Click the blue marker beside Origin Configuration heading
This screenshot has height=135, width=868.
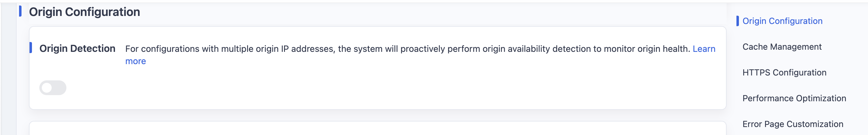coord(20,11)
